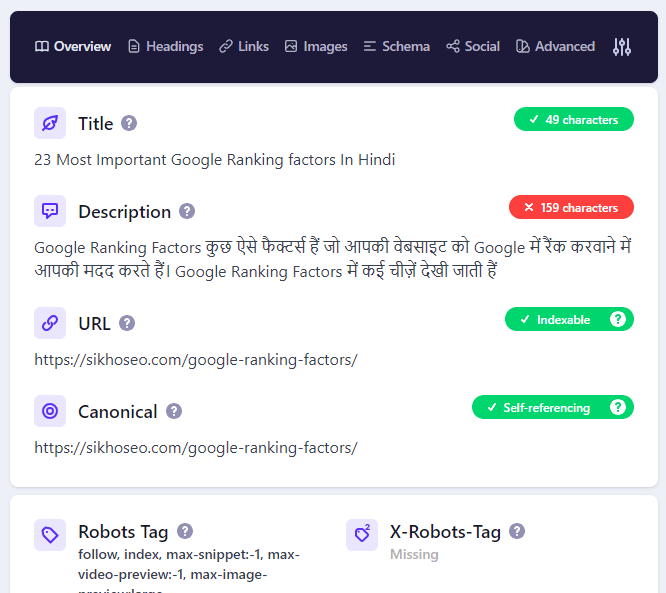
Task: Click the question mark in Self-referencing badge
Action: 618,407
